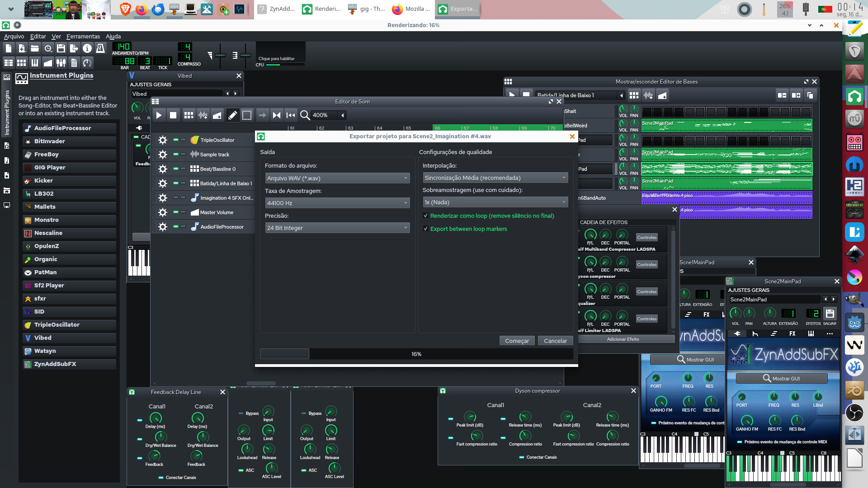Expand the Interpolação quality dropdown
This screenshot has width=868, height=488.
tap(495, 178)
